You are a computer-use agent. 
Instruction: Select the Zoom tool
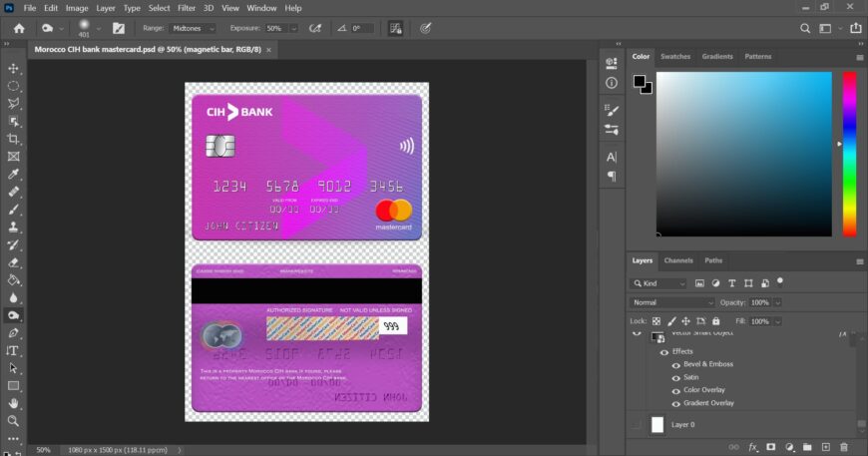13,421
